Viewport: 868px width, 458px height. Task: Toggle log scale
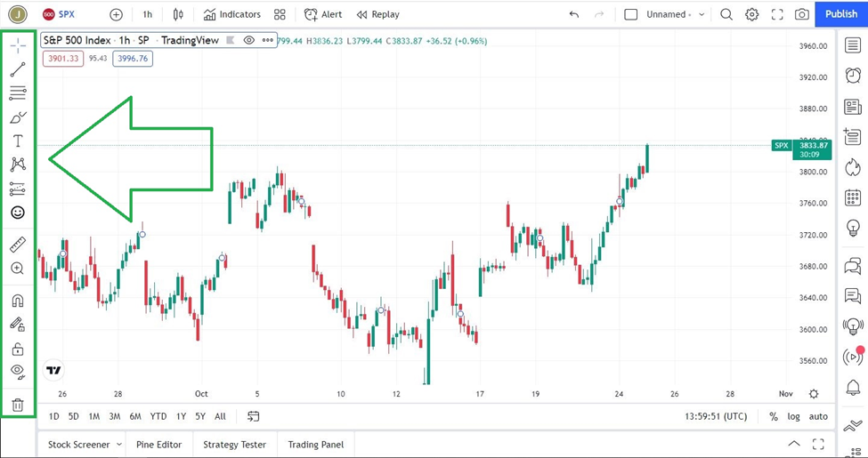point(794,416)
